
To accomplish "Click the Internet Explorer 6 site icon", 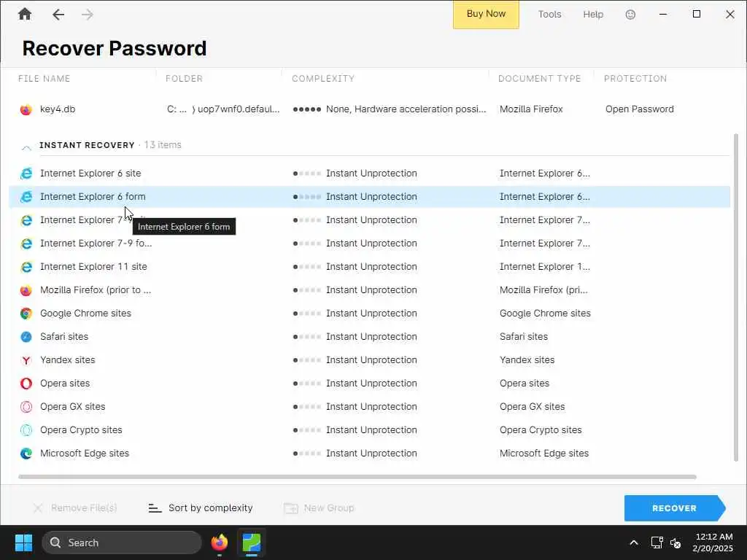I will click(26, 174).
